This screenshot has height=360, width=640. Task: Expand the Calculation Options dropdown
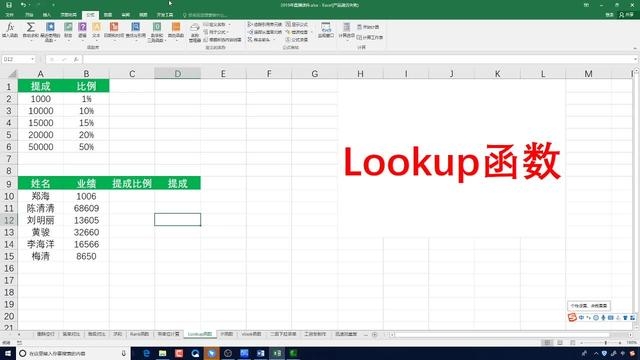(346, 31)
